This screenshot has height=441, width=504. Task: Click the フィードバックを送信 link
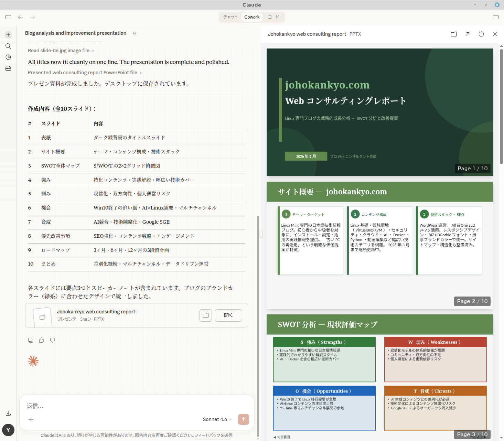213,435
